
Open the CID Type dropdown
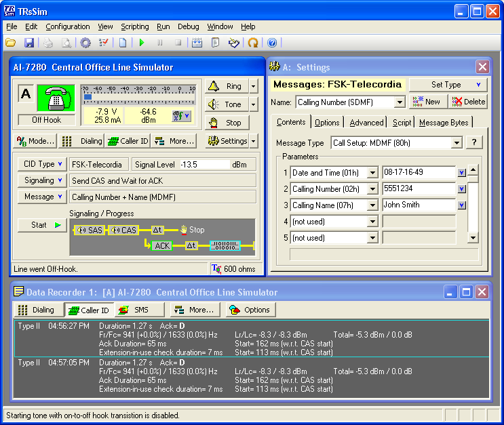(43, 164)
